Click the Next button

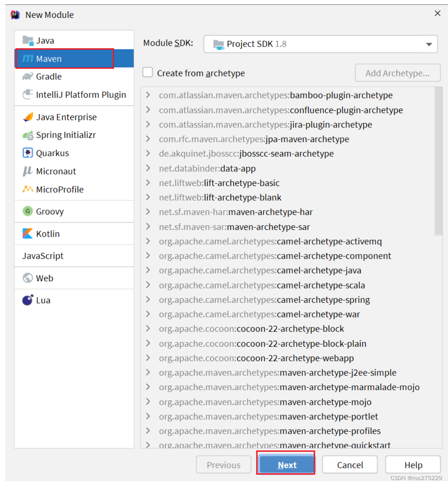[x=287, y=465]
